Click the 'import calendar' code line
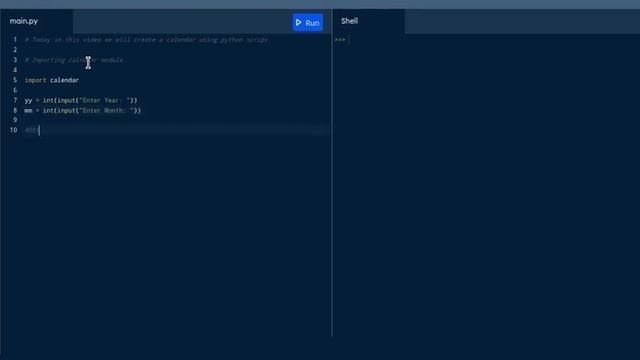 tap(51, 80)
